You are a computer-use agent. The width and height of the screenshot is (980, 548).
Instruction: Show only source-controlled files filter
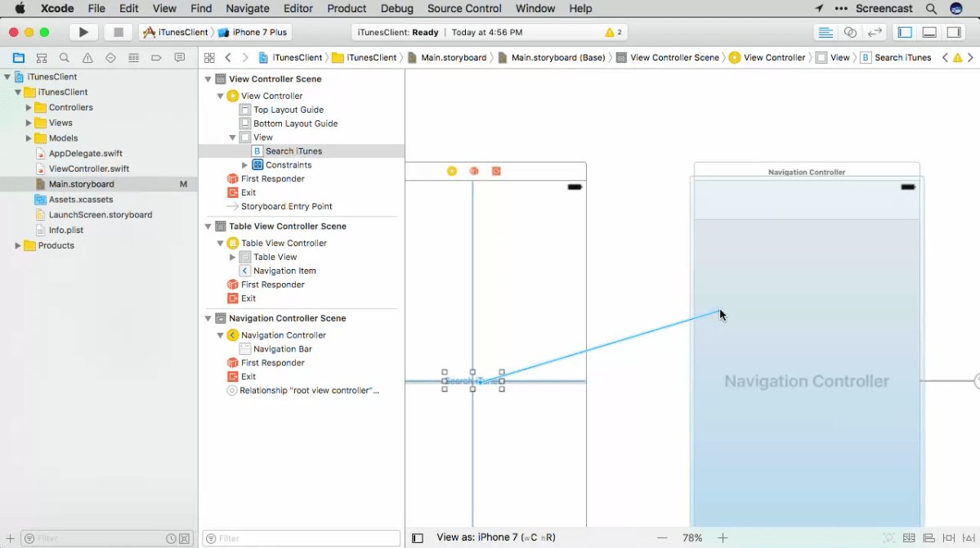point(185,539)
